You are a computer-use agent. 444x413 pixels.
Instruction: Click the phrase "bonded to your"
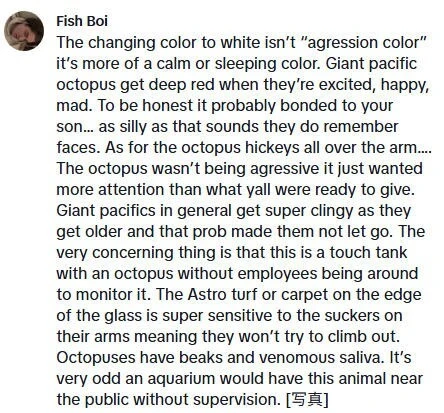(337, 106)
